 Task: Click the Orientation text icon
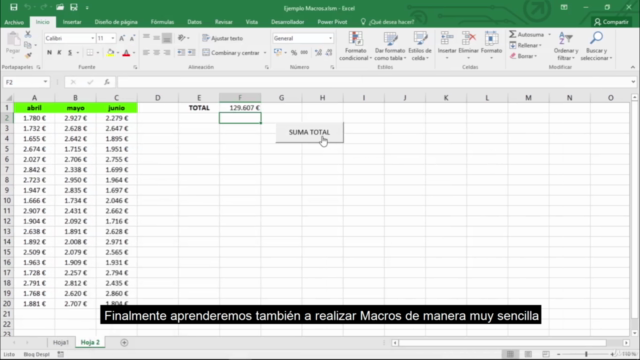(x=182, y=38)
